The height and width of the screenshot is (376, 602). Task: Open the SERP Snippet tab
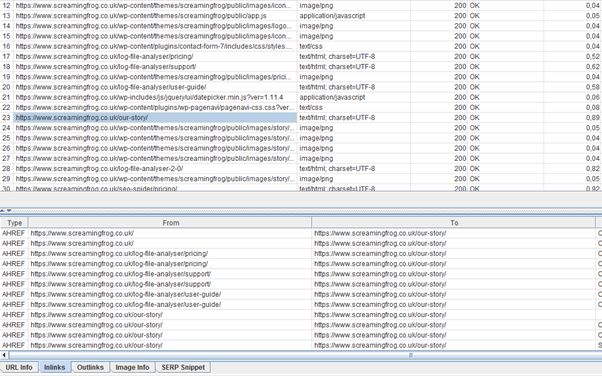pos(183,367)
